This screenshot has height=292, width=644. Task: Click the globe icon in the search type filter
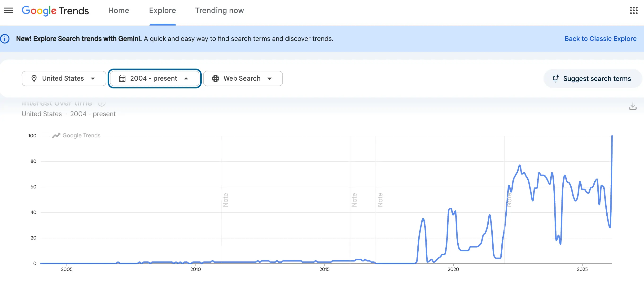215,78
